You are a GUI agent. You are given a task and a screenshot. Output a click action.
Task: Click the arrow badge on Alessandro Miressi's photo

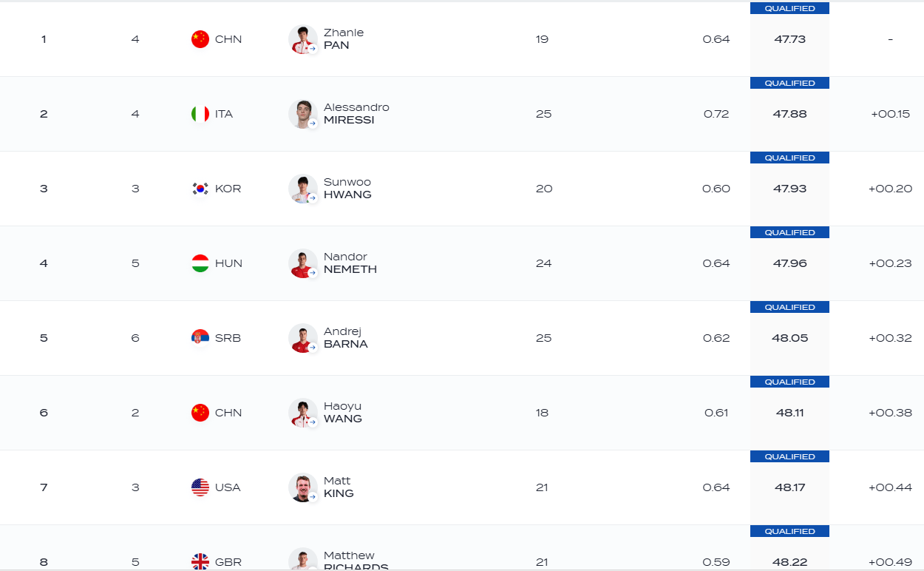tap(313, 124)
